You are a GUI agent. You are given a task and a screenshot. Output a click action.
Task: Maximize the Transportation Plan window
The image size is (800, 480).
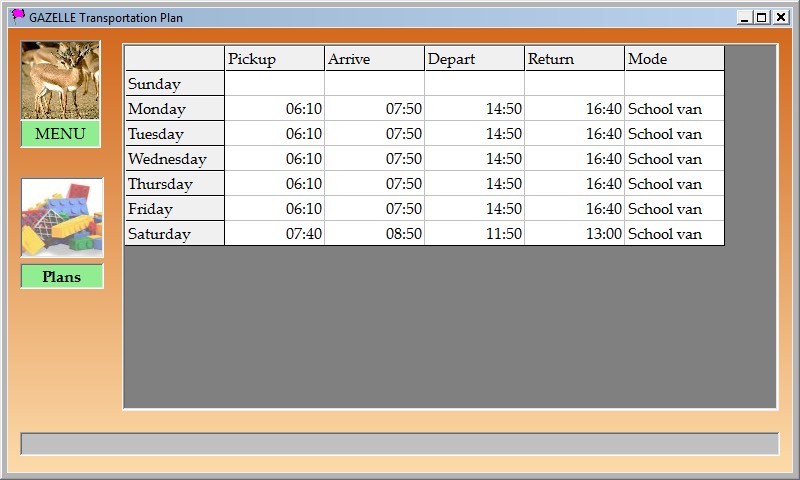pos(762,17)
